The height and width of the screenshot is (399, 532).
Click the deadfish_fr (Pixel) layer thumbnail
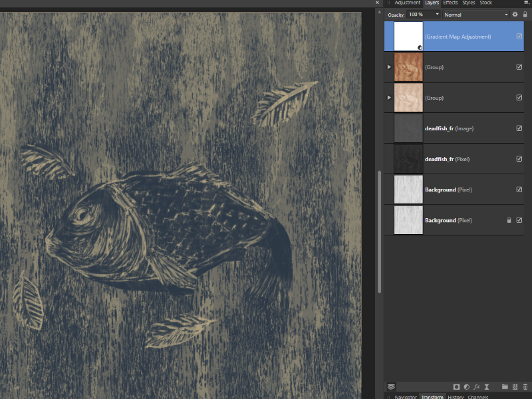(x=408, y=159)
